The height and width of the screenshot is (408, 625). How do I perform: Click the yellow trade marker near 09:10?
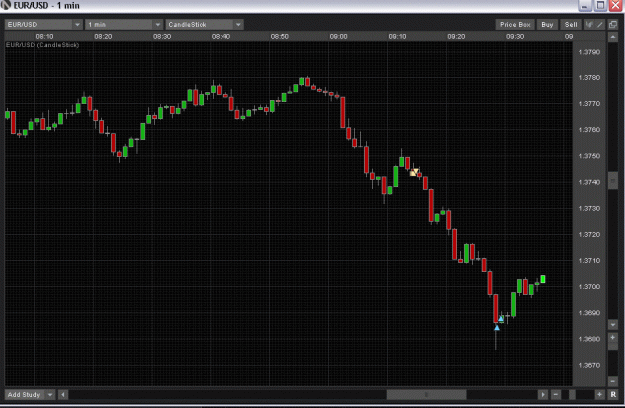pos(414,172)
